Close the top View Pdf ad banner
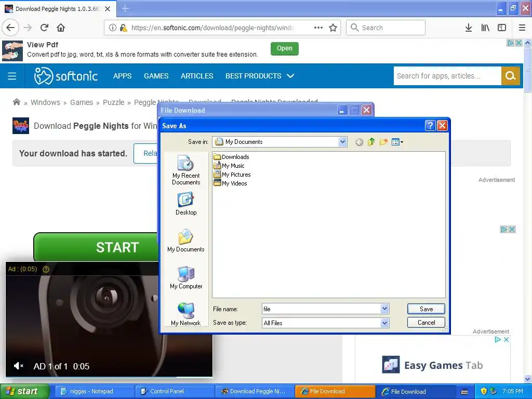Screen dimensions: 532x399 [518, 43]
